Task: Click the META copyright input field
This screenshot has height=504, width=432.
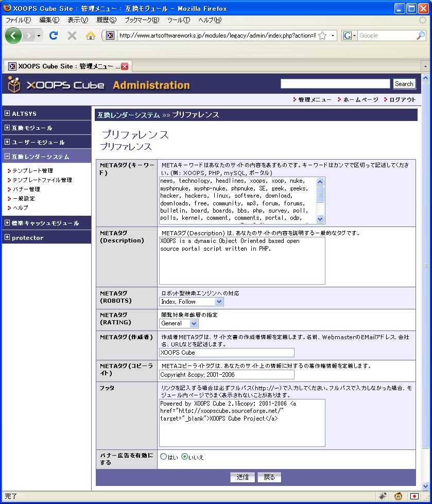Action: [x=227, y=374]
